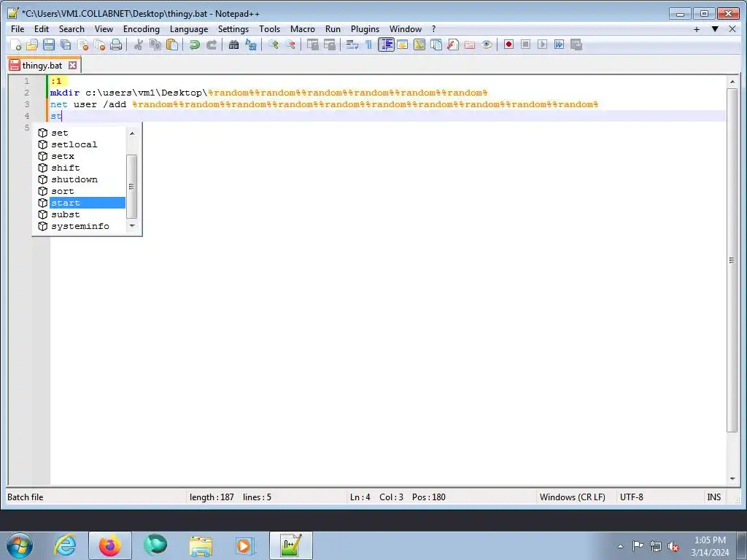
Task: Click the Save All toolbar icon
Action: (66, 44)
